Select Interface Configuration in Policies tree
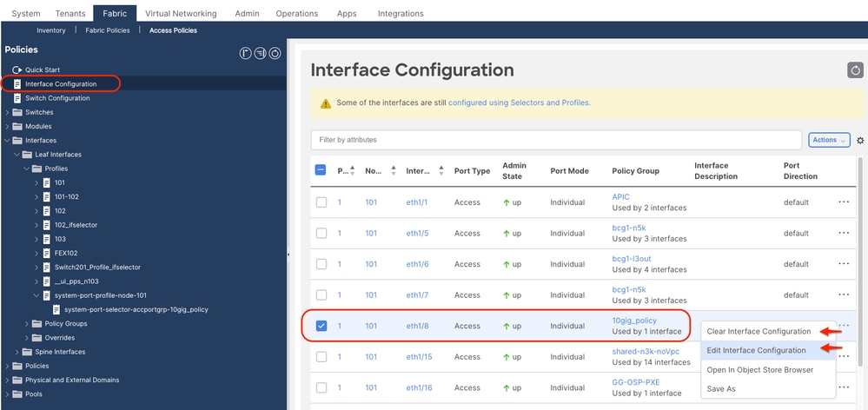Image resolution: width=868 pixels, height=410 pixels. click(x=61, y=84)
